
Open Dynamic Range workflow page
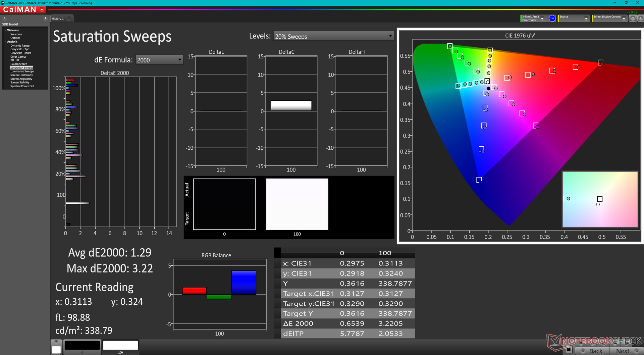coord(20,46)
